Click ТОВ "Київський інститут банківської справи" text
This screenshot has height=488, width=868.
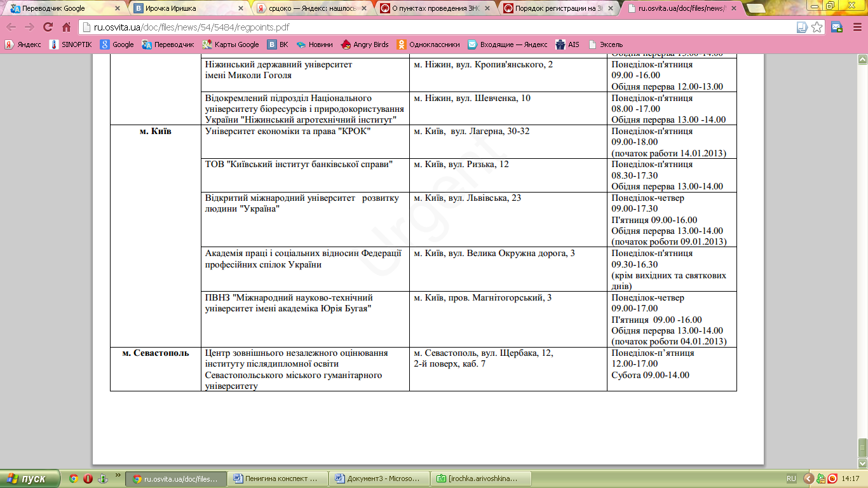pyautogui.click(x=299, y=165)
